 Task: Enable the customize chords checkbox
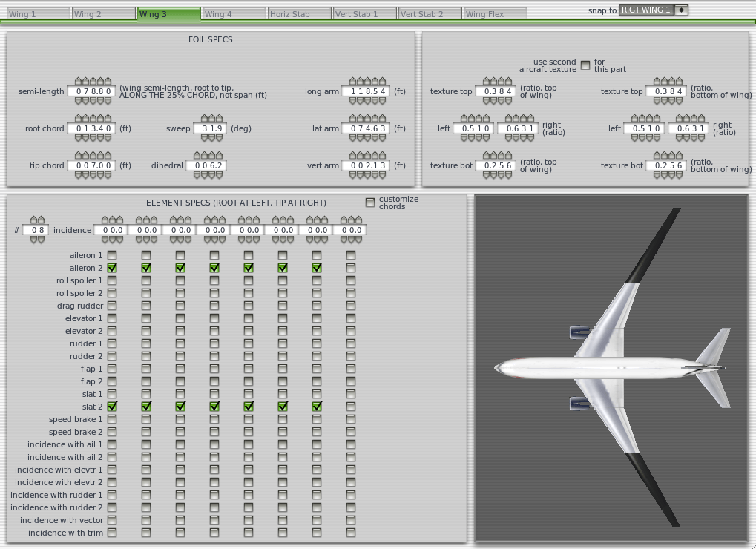click(x=370, y=203)
